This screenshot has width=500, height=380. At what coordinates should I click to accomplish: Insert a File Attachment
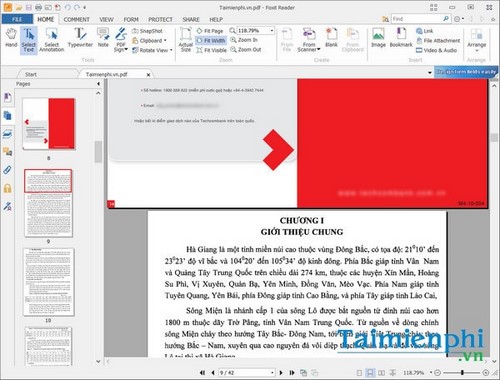(438, 41)
